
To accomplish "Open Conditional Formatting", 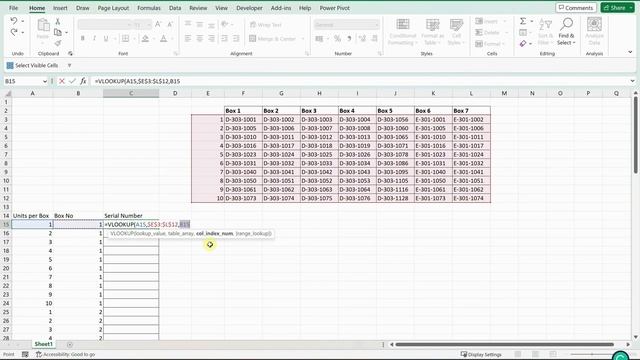I will [x=402, y=31].
